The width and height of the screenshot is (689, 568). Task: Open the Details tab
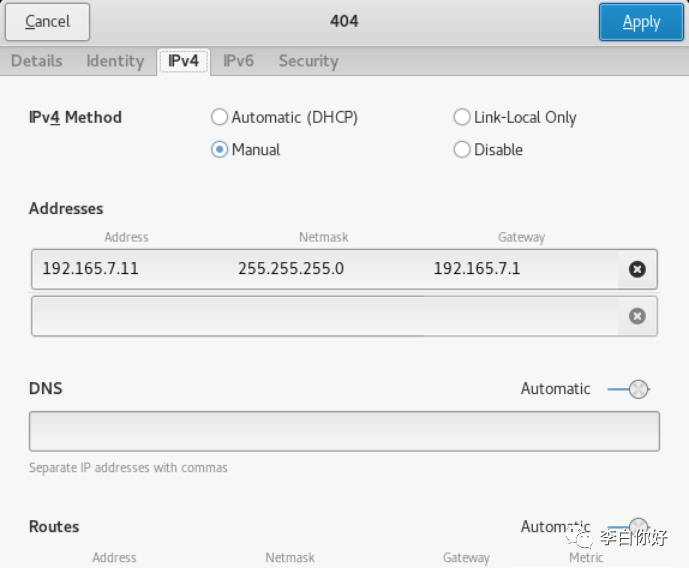[37, 61]
